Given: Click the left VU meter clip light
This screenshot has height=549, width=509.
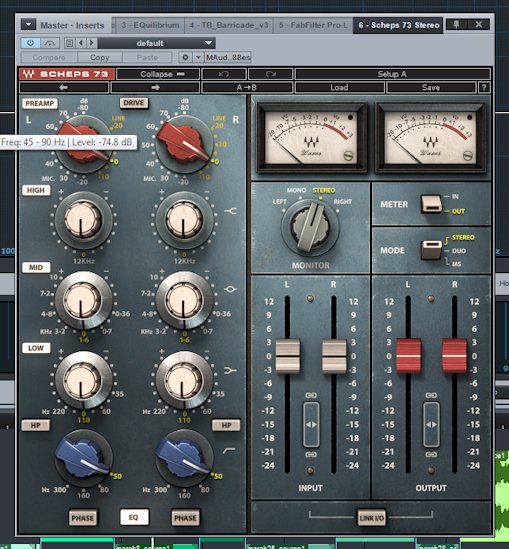Looking at the screenshot, I should [350, 117].
